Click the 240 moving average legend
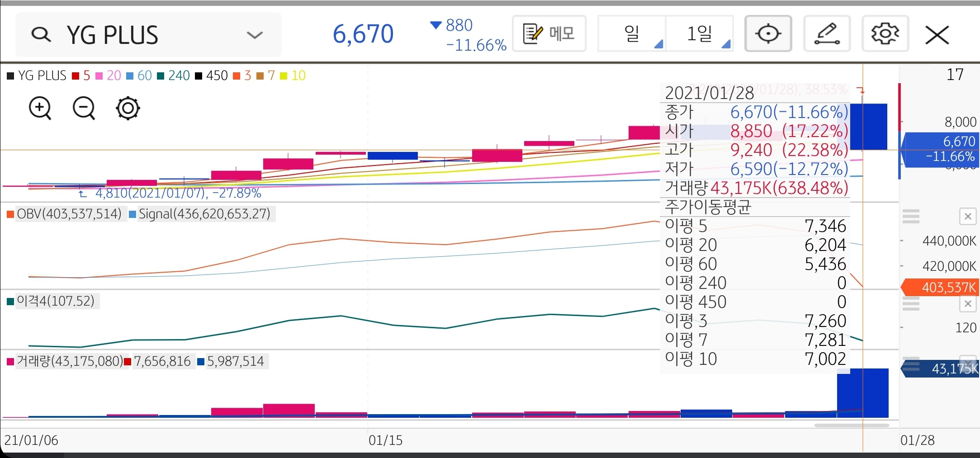The width and height of the screenshot is (980, 458). [x=174, y=76]
